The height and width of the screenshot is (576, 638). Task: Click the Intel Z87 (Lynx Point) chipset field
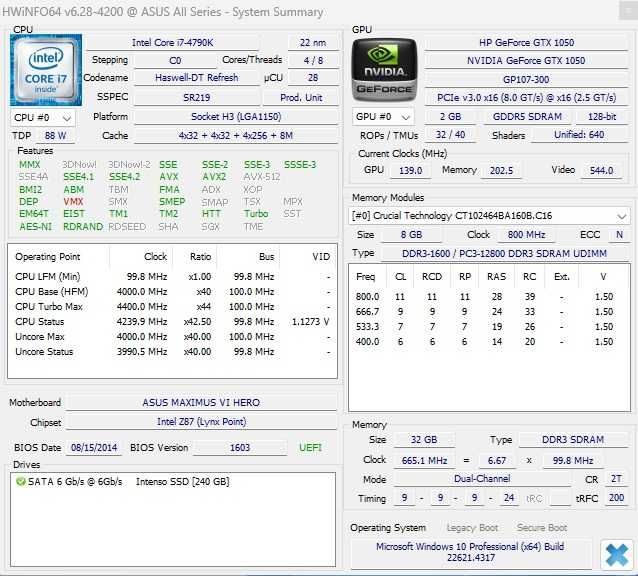[x=201, y=422]
